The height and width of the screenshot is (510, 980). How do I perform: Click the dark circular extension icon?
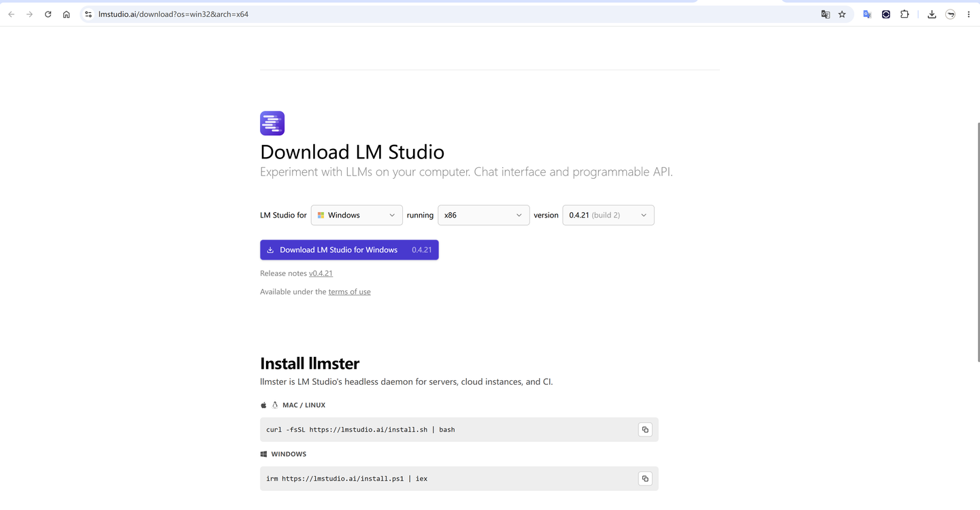click(886, 14)
